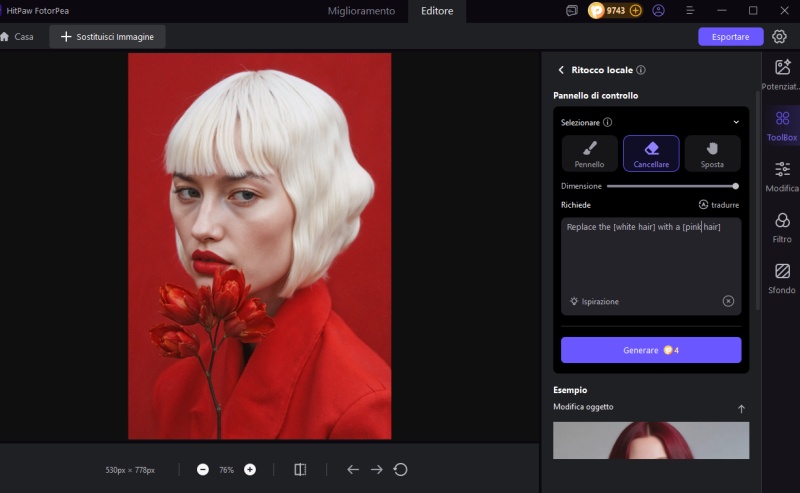Go back from Ritocco locale panel
Image resolution: width=800 pixels, height=493 pixels.
coord(560,70)
